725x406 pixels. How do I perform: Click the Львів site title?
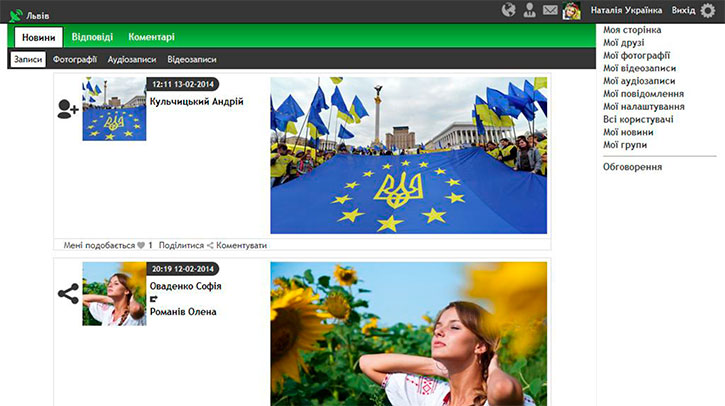point(37,16)
